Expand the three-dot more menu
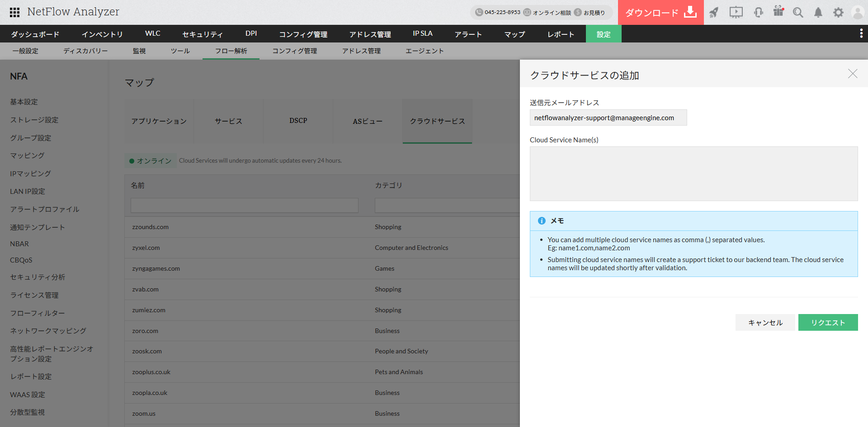Image resolution: width=868 pixels, height=427 pixels. coord(861,33)
